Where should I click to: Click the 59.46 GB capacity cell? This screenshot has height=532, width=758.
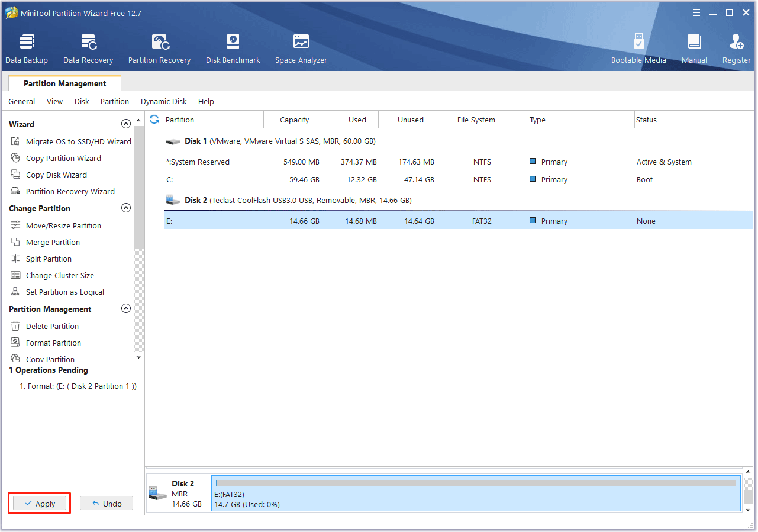coord(304,179)
